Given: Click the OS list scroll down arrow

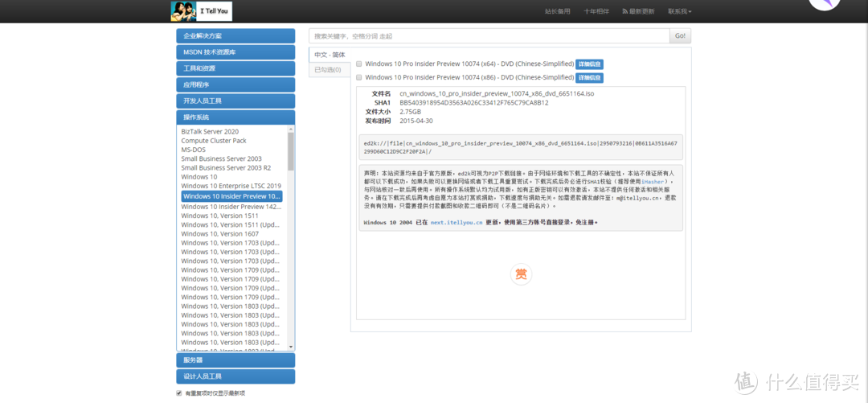Looking at the screenshot, I should coord(291,347).
